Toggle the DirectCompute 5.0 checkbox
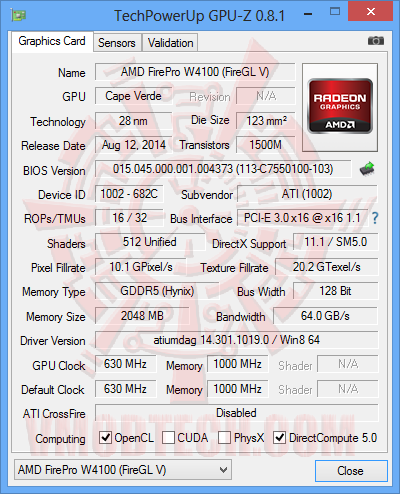400x494 pixels. click(x=279, y=437)
